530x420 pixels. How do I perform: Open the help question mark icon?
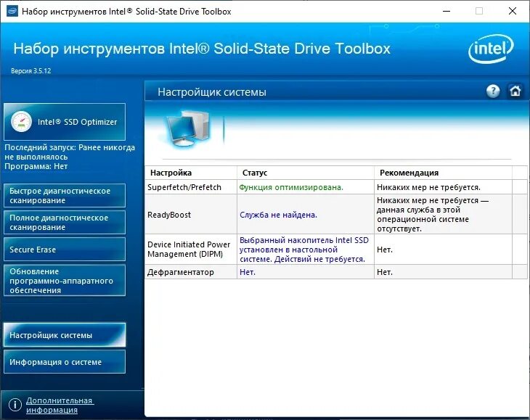point(493,91)
